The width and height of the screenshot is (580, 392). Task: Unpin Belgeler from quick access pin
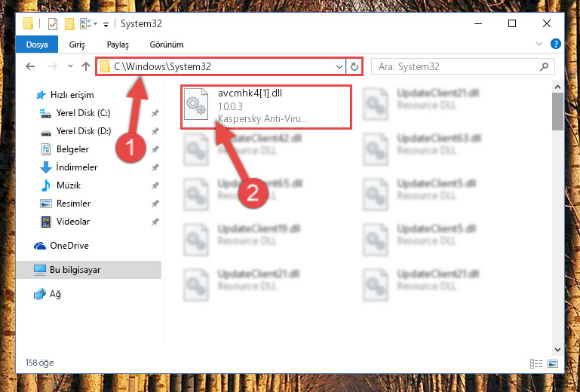pos(155,149)
